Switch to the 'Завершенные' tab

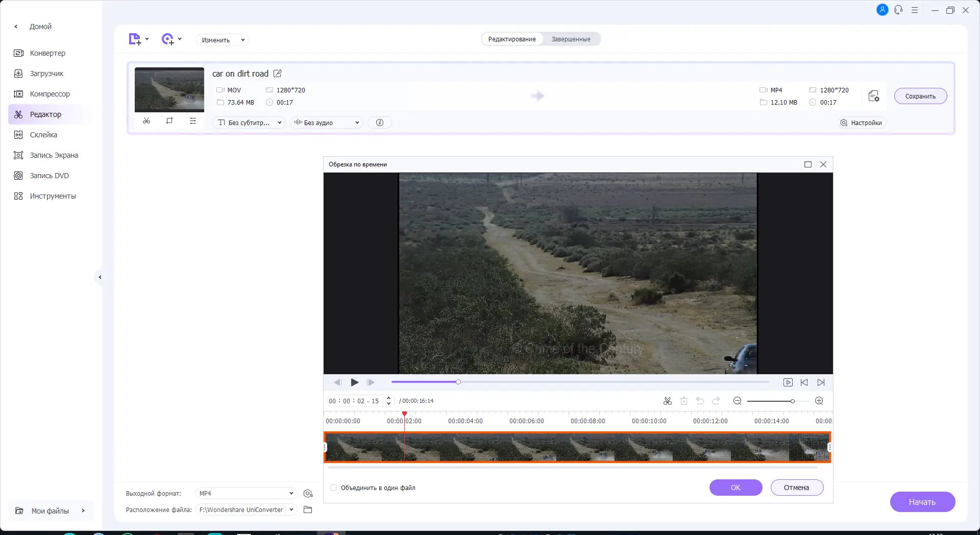click(571, 39)
